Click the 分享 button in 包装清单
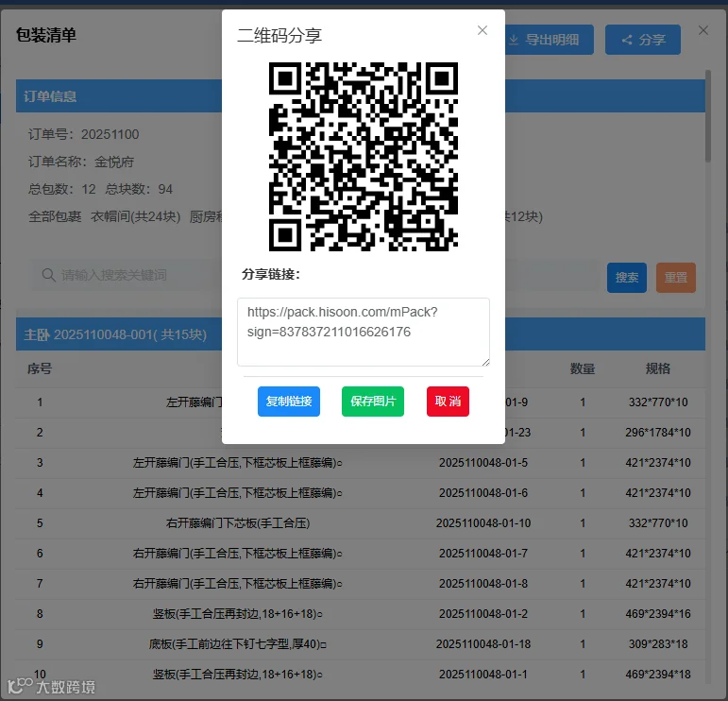 pyautogui.click(x=643, y=40)
